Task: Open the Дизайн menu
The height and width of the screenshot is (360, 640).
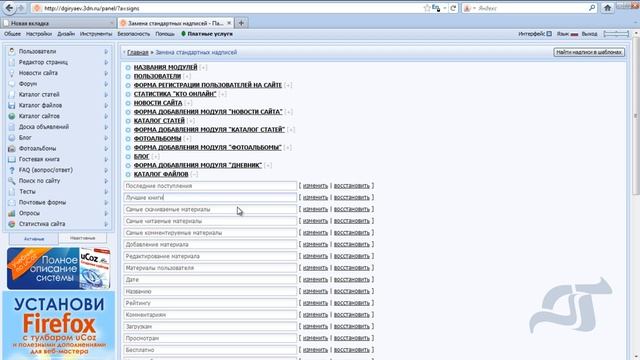Action: pyautogui.click(x=66, y=34)
